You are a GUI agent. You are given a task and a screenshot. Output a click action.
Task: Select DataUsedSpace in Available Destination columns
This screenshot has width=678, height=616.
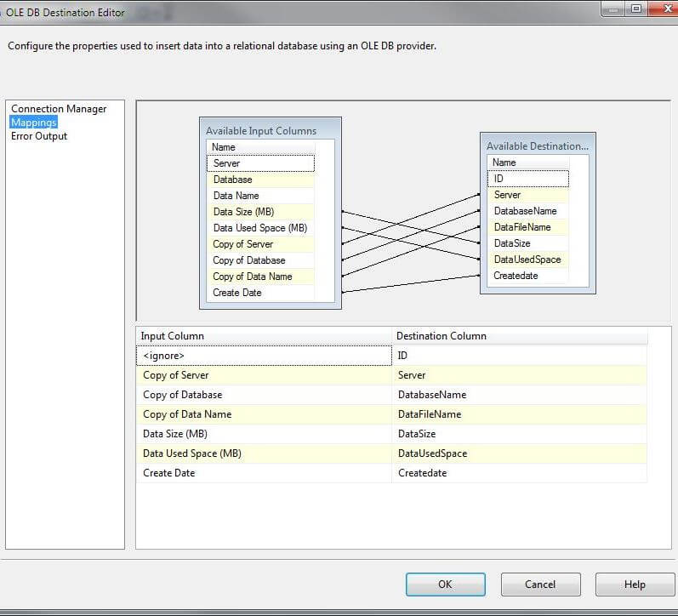pyautogui.click(x=528, y=260)
